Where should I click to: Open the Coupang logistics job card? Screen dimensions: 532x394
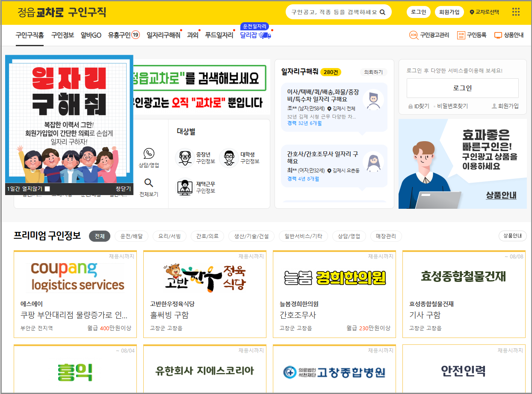point(75,294)
